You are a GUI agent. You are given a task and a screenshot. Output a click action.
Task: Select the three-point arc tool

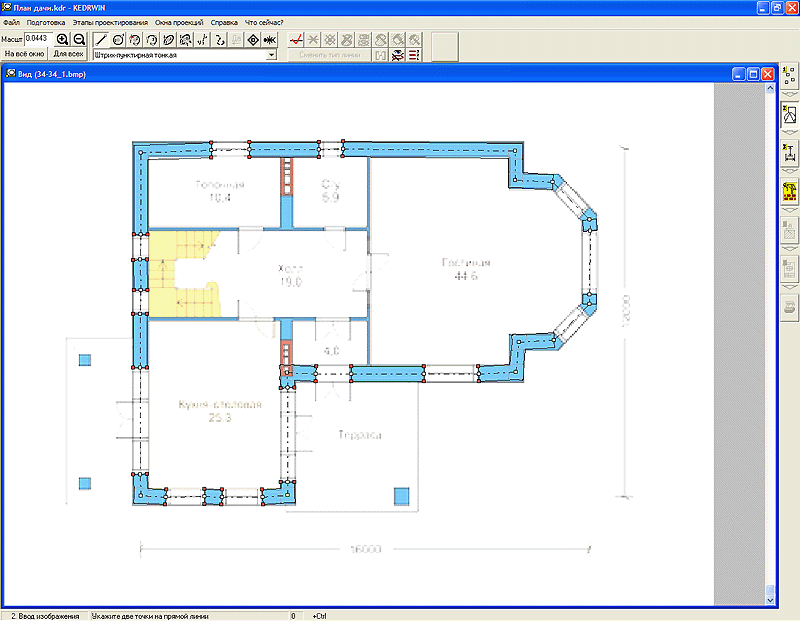coord(152,40)
